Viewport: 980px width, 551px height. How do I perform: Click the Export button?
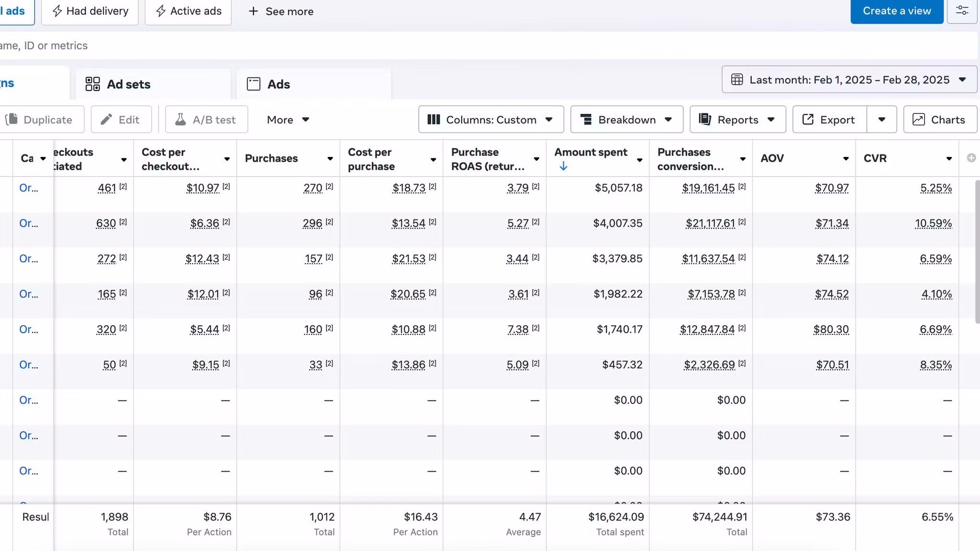(x=829, y=120)
